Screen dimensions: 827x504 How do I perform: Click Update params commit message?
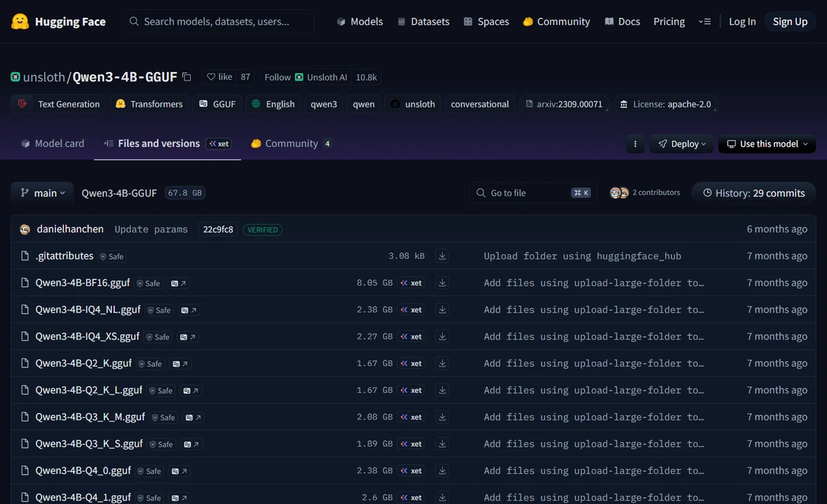(151, 229)
